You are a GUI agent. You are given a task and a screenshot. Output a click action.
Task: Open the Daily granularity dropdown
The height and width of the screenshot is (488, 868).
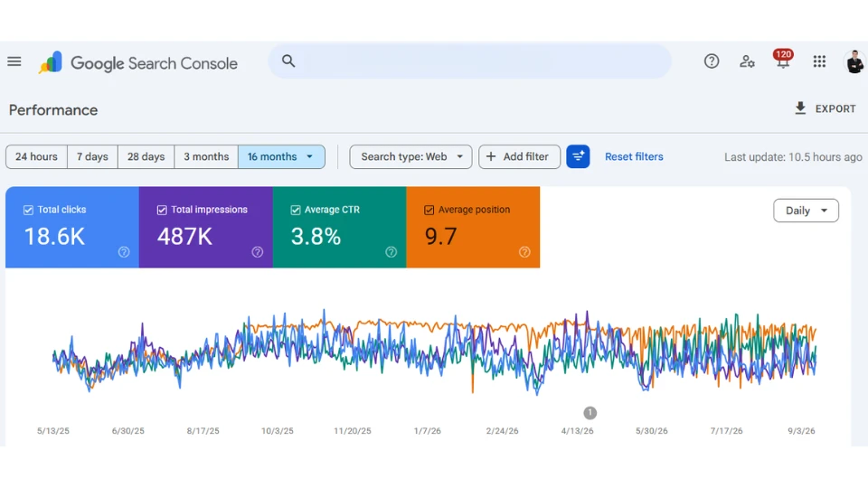pos(806,211)
